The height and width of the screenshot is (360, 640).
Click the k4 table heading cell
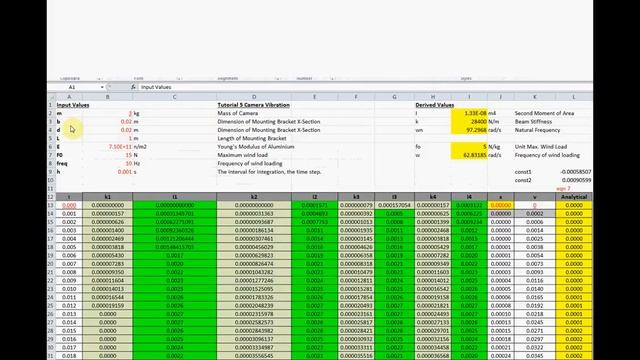click(x=433, y=197)
